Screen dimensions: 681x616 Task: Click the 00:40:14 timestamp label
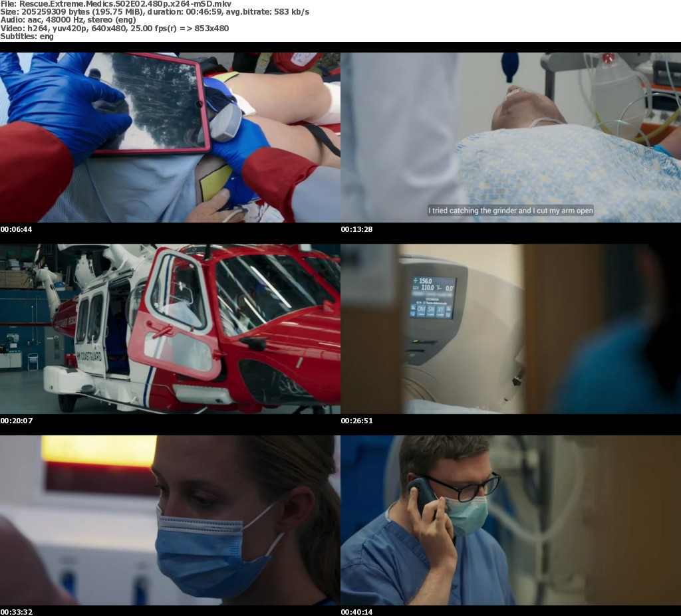[357, 612]
